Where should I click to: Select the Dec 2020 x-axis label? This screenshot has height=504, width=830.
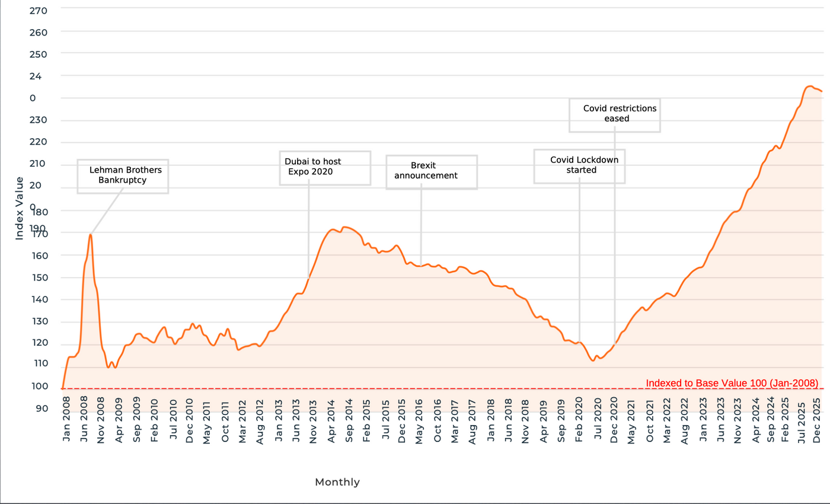click(614, 420)
